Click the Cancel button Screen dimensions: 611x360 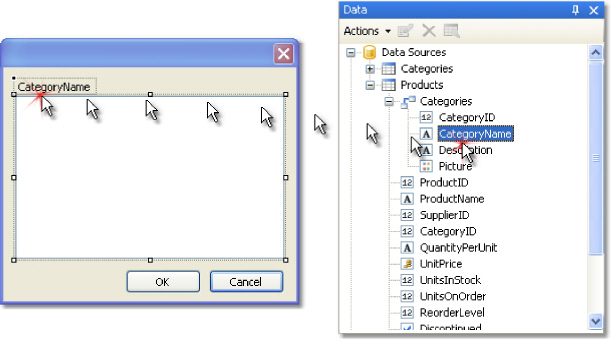[x=246, y=282]
